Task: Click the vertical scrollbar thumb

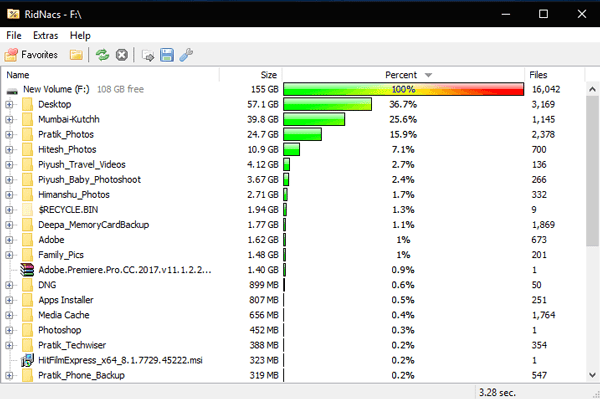Action: click(592, 171)
